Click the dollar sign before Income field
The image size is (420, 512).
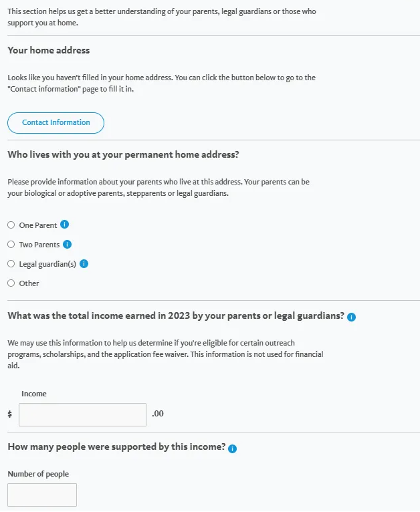(x=10, y=414)
